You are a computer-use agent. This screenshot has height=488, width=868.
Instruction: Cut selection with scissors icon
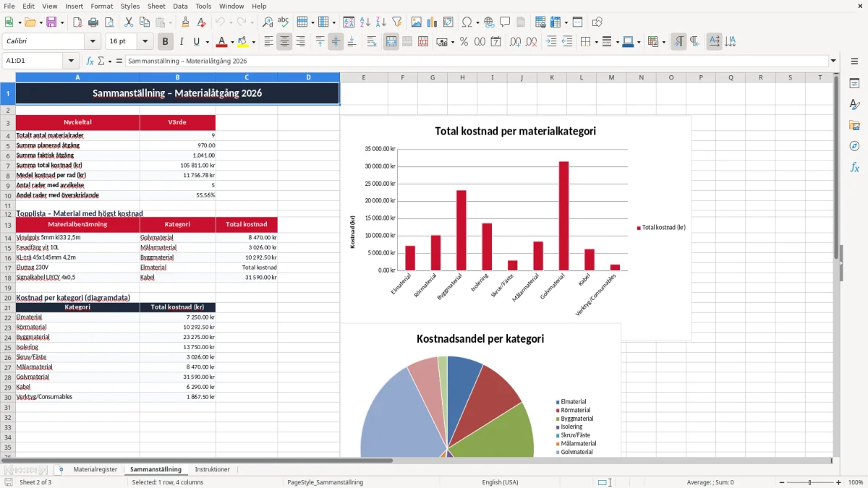pyautogui.click(x=129, y=22)
